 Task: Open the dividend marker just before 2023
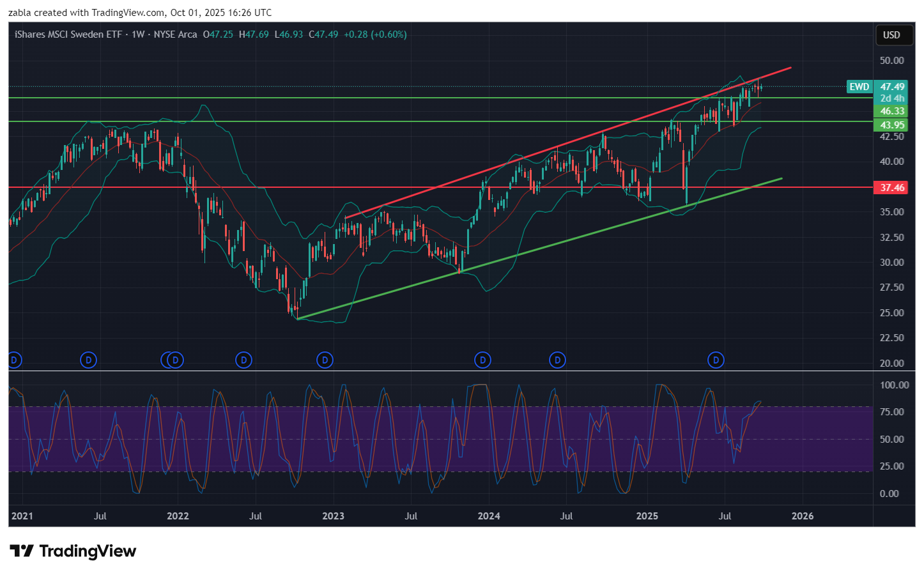point(325,360)
